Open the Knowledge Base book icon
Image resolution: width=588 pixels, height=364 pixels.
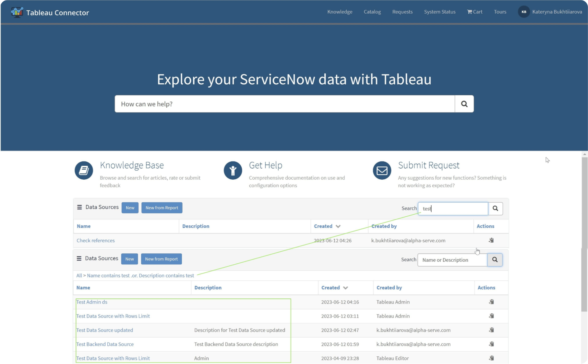pyautogui.click(x=84, y=170)
